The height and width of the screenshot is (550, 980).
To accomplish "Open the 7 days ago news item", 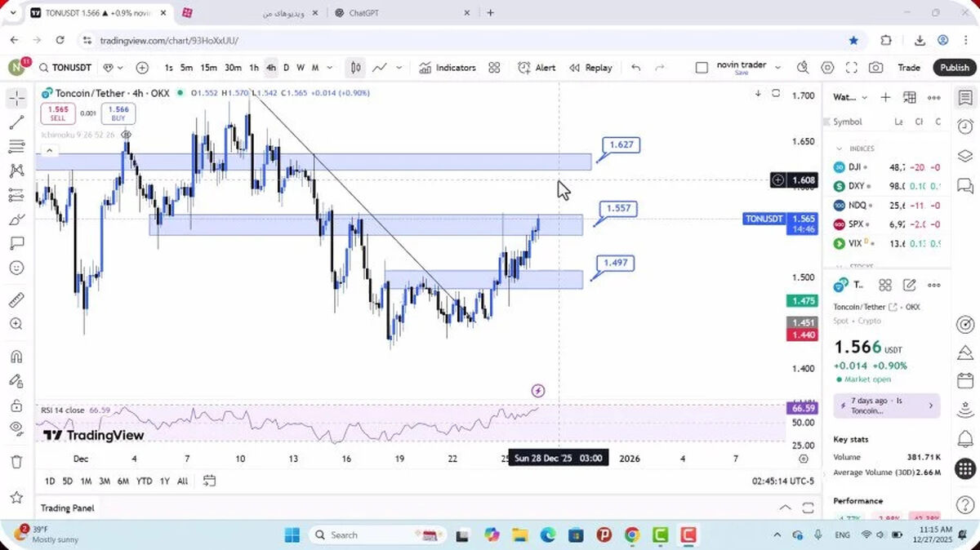I will coord(887,406).
